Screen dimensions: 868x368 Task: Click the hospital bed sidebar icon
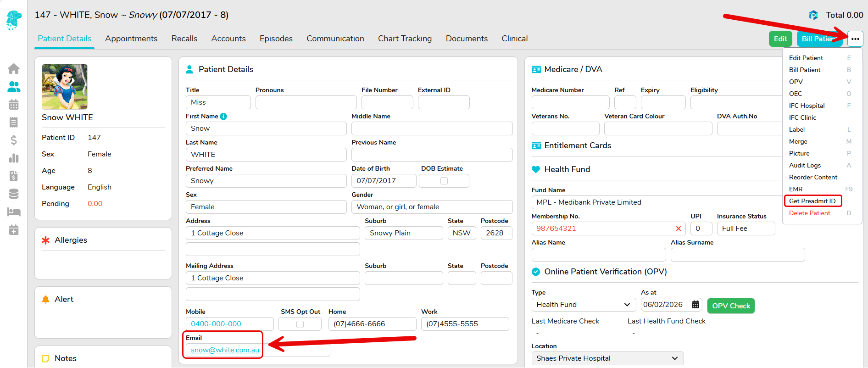point(14,212)
